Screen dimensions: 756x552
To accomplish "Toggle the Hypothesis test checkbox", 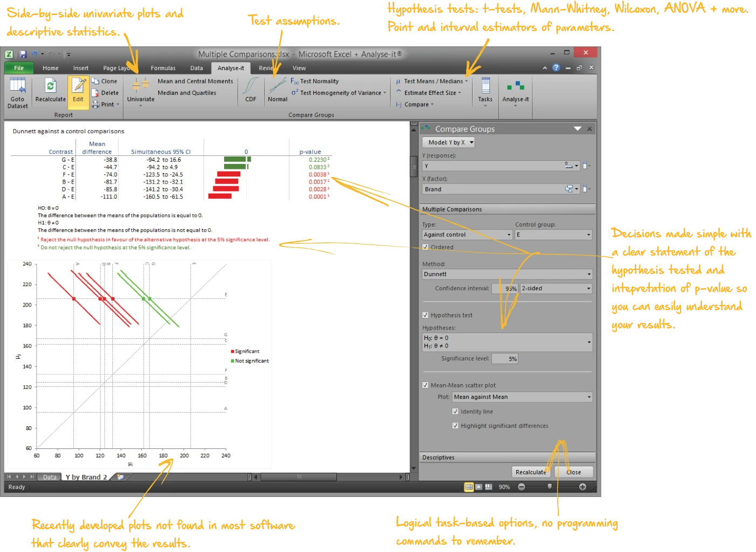I will pyautogui.click(x=426, y=315).
